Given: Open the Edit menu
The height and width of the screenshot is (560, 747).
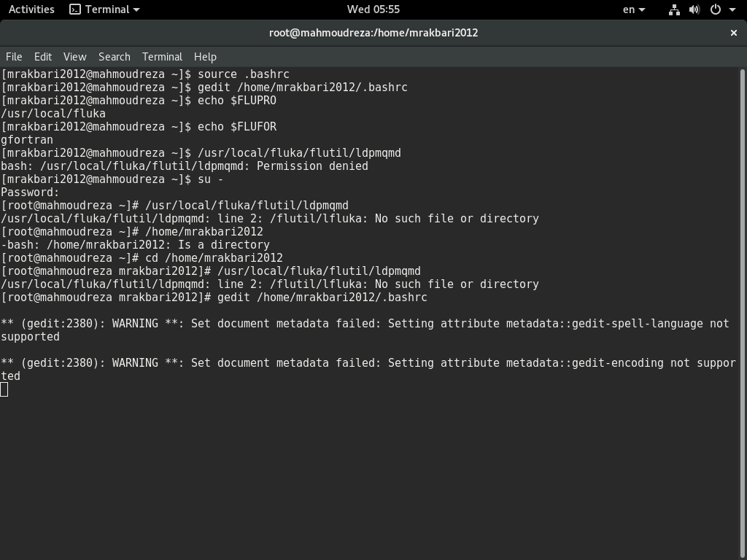Looking at the screenshot, I should coord(43,57).
